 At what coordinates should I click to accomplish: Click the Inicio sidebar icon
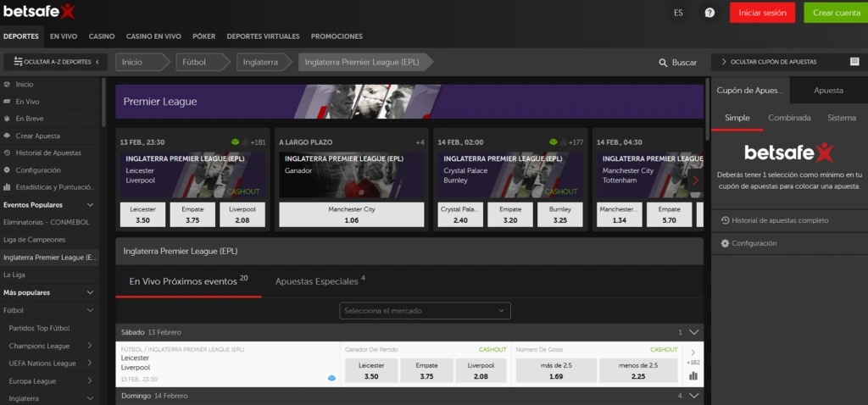(7, 85)
